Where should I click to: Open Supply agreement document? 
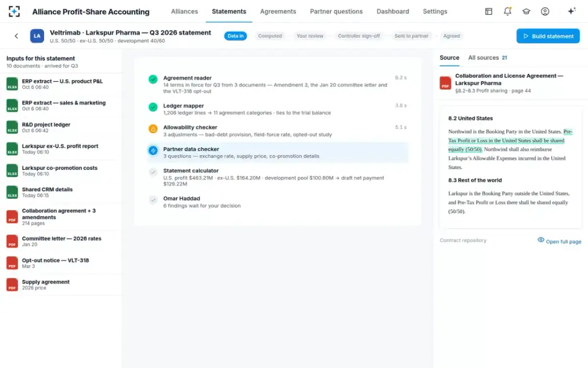[x=61, y=285]
